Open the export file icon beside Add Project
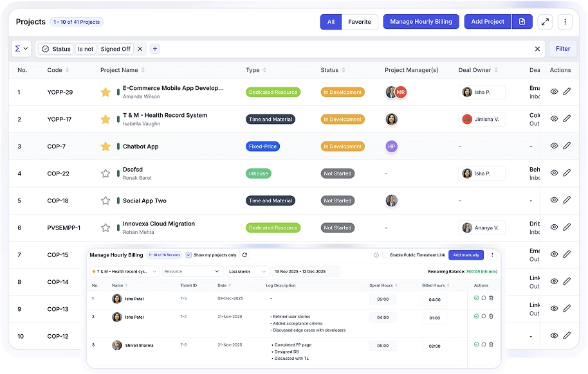The height and width of the screenshot is (374, 588). [522, 22]
